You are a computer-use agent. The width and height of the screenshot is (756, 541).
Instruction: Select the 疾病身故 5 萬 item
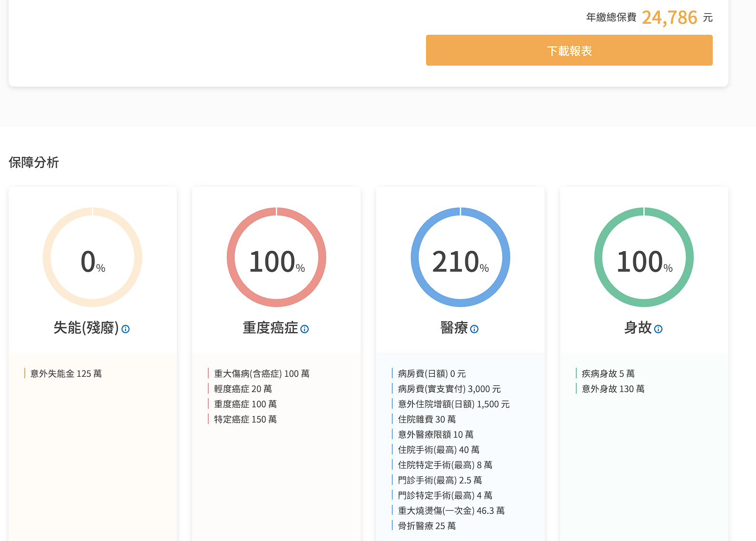pyautogui.click(x=608, y=374)
